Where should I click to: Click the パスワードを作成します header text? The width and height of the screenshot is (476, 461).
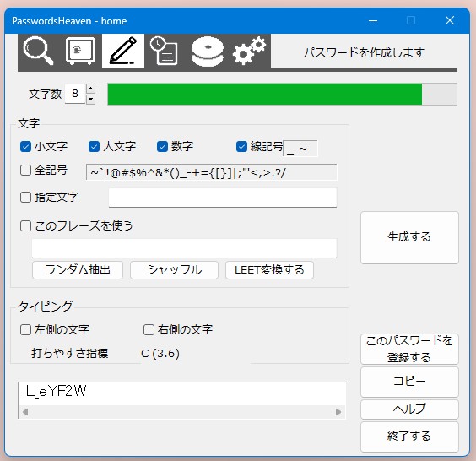364,52
